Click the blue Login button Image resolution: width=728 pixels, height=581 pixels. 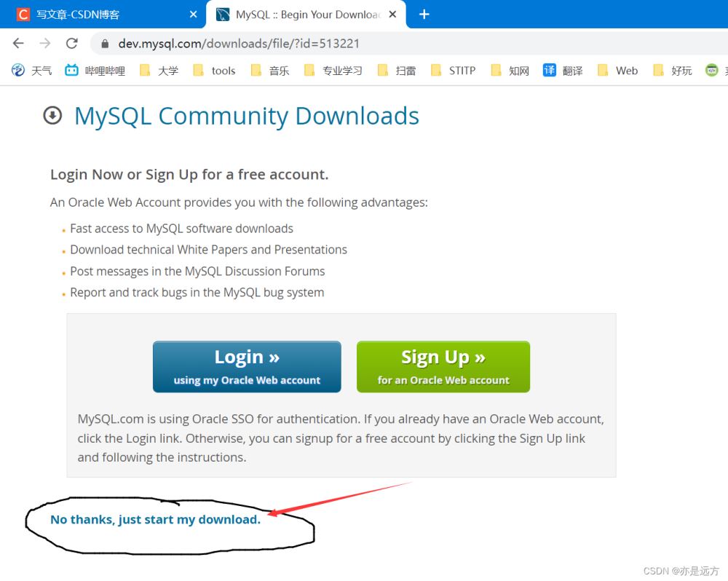pos(247,367)
